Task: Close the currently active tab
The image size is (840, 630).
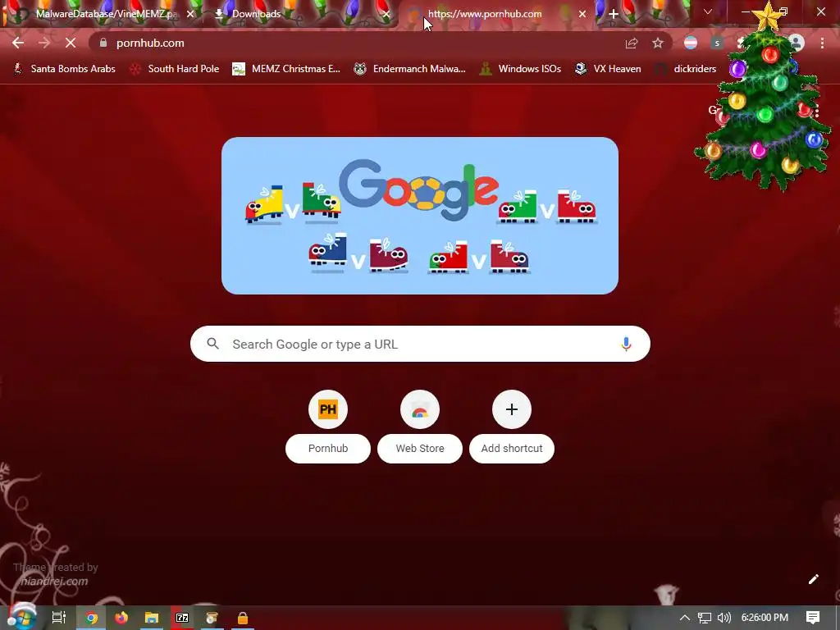Action: pos(582,14)
